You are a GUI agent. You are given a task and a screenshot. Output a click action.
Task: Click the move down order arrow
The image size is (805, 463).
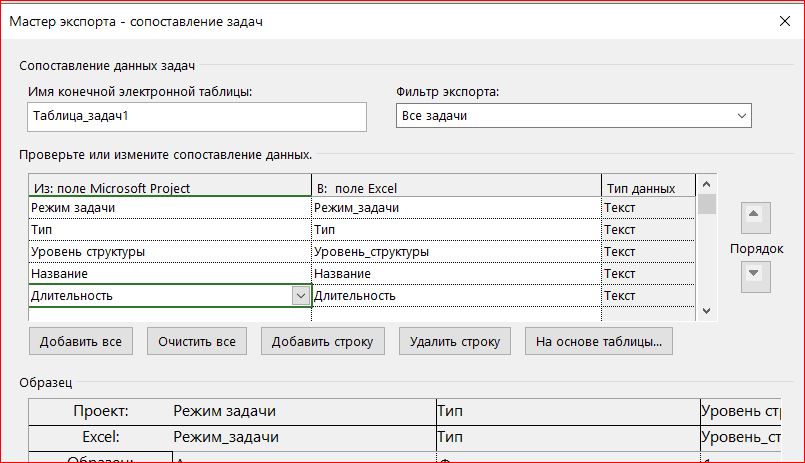753,273
